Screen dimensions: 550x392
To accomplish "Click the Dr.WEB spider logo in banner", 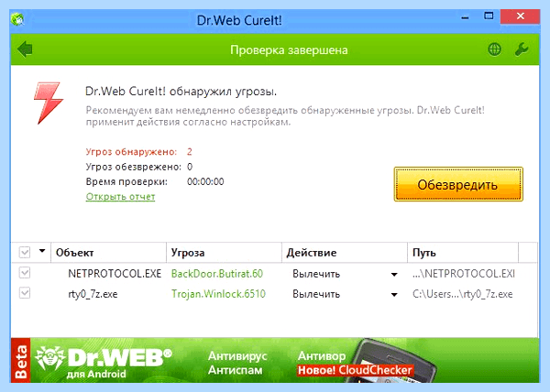I will point(49,358).
